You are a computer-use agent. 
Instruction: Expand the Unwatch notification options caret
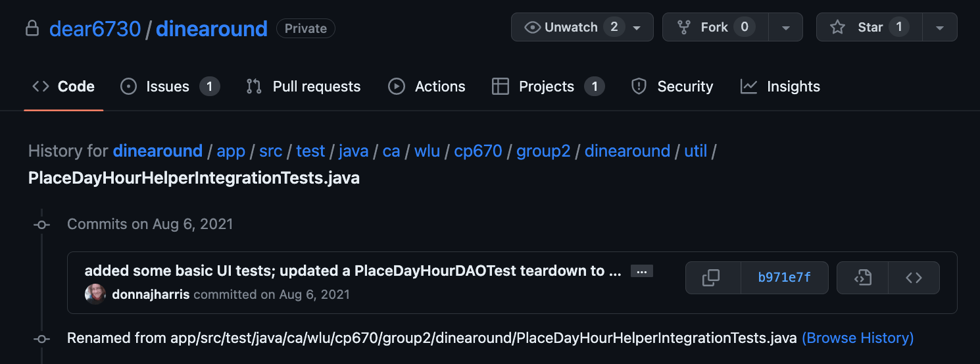[x=637, y=28]
